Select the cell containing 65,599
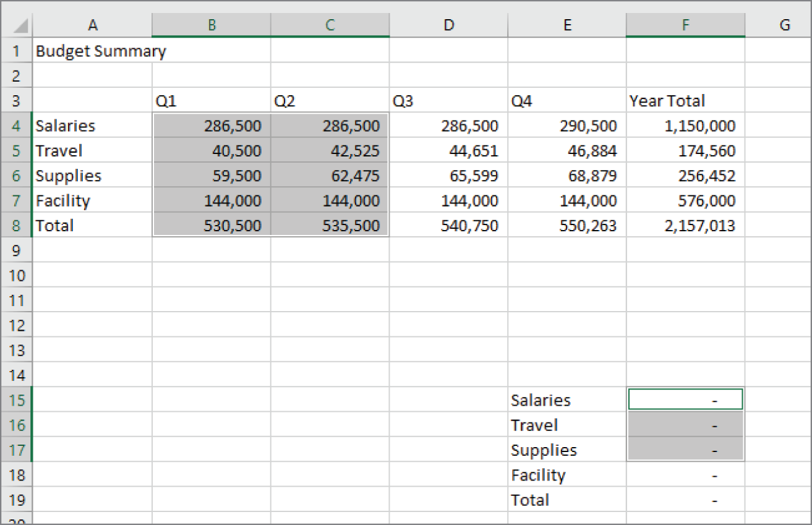Image resolution: width=812 pixels, height=525 pixels. pos(449,176)
